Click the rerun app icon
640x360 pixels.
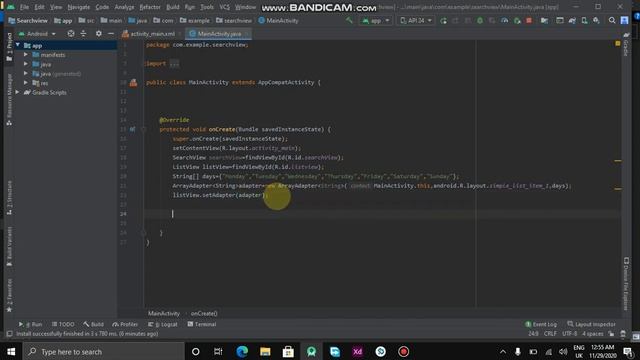443,20
